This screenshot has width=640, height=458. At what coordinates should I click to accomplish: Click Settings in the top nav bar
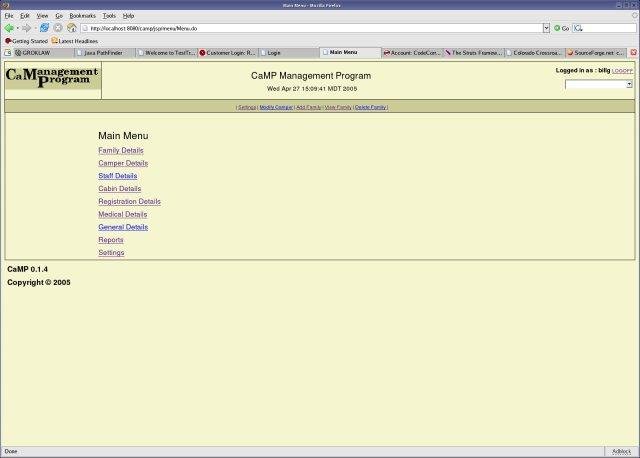247,107
